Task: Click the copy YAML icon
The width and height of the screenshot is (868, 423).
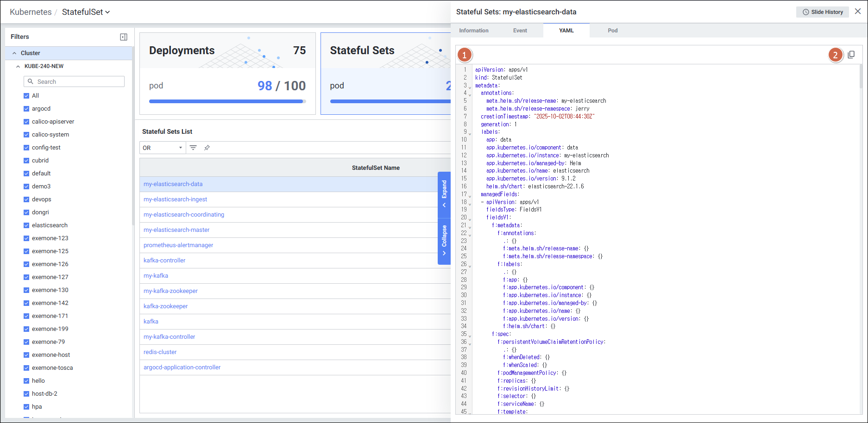Action: tap(851, 55)
